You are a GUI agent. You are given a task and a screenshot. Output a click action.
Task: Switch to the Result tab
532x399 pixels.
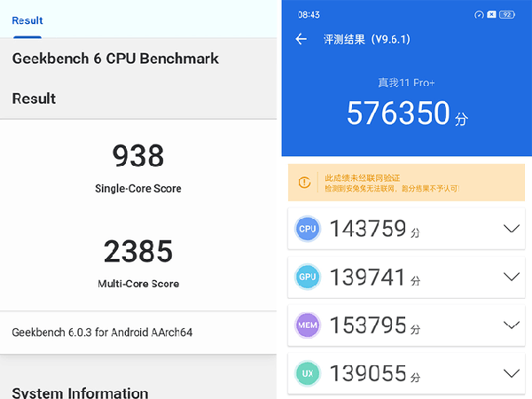pyautogui.click(x=27, y=20)
